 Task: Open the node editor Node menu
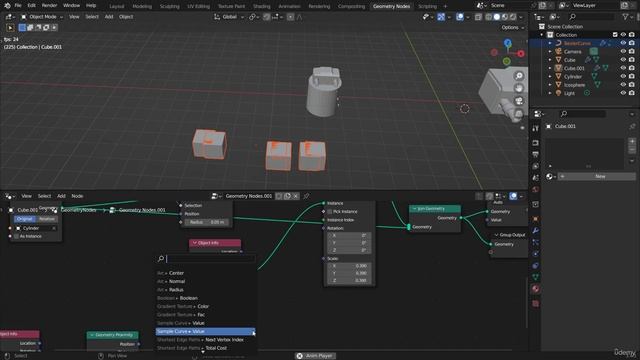click(77, 196)
